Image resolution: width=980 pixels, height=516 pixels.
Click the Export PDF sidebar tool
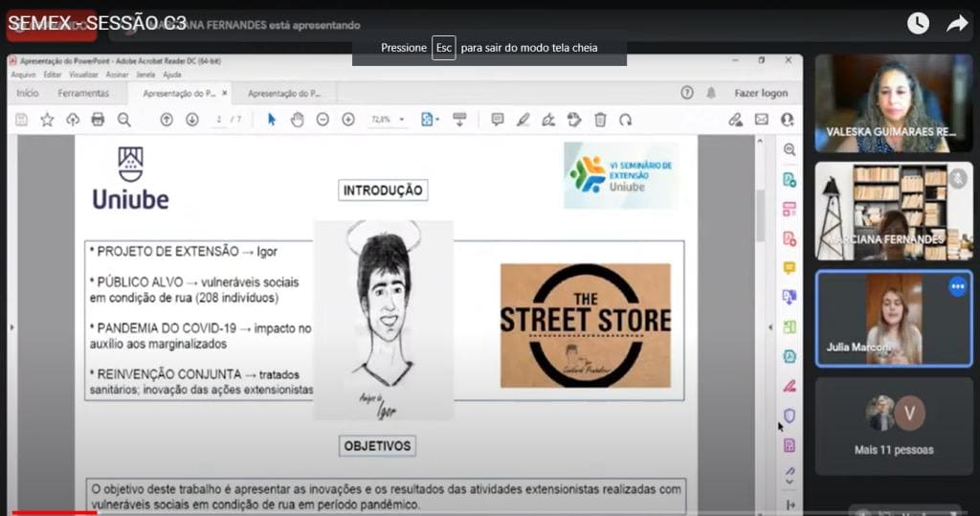(790, 180)
